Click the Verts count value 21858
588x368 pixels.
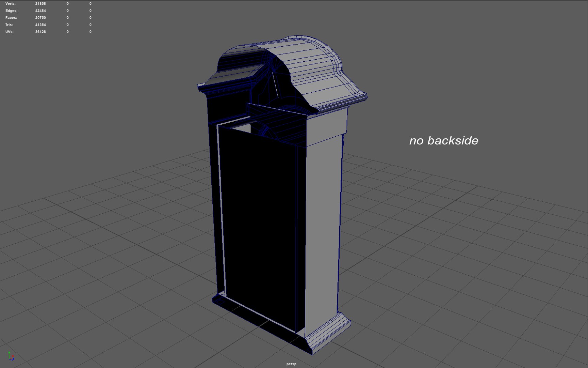point(40,4)
